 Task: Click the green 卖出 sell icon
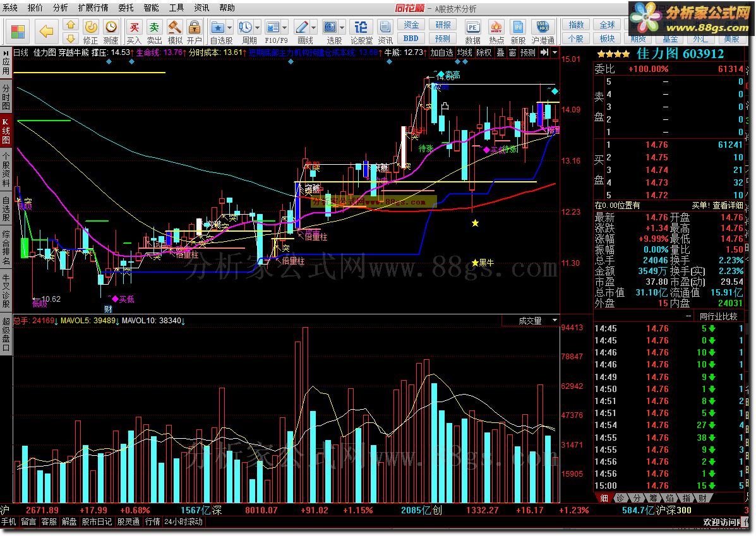click(x=154, y=27)
